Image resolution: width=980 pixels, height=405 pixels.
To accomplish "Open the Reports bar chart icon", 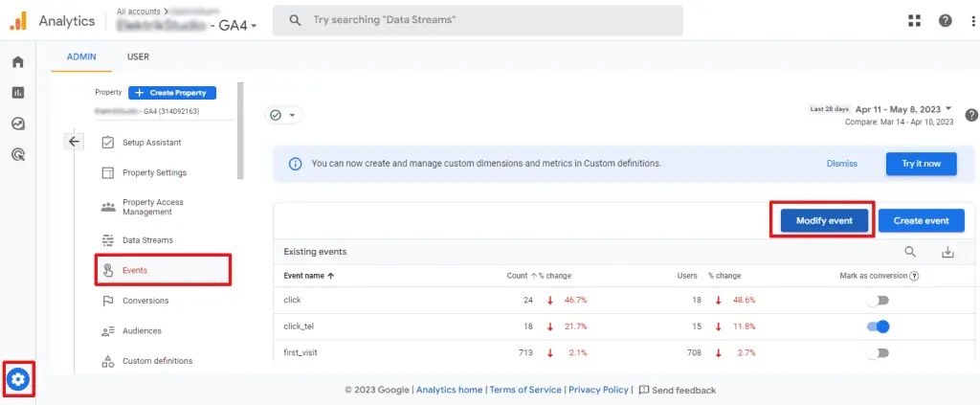I will point(17,93).
